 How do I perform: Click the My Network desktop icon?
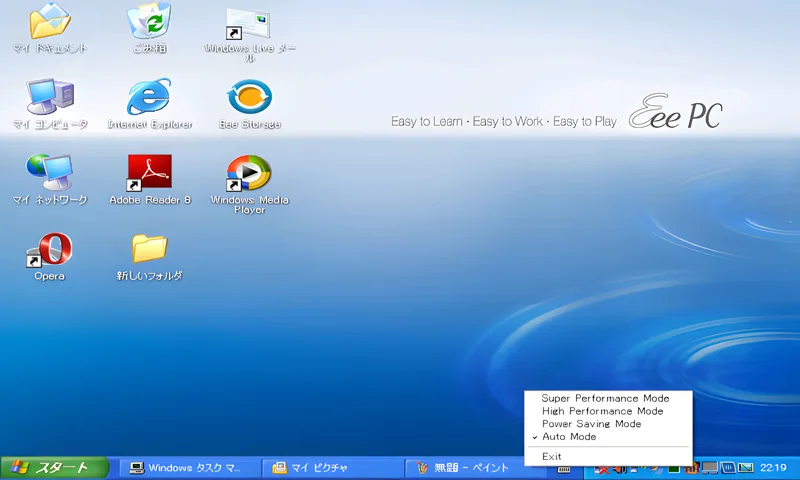coord(49,174)
